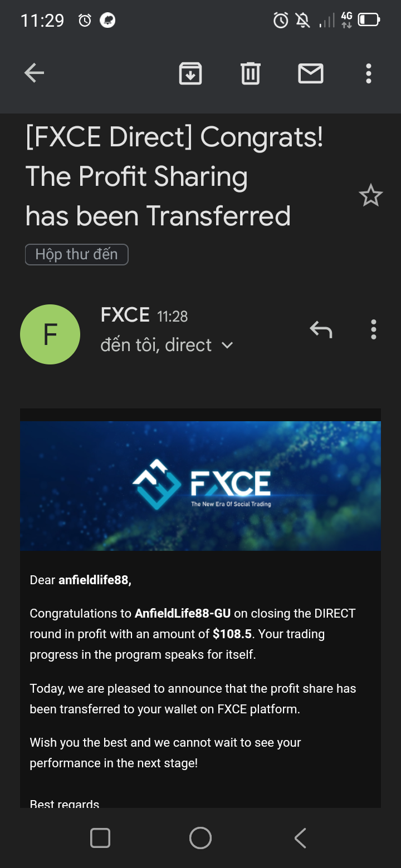Expand the recipient details chevron
This screenshot has height=868, width=401.
227,346
